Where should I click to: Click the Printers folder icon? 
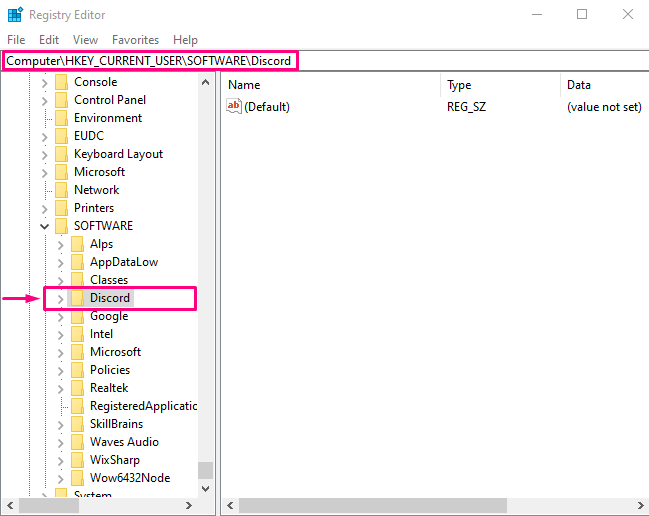pos(62,208)
